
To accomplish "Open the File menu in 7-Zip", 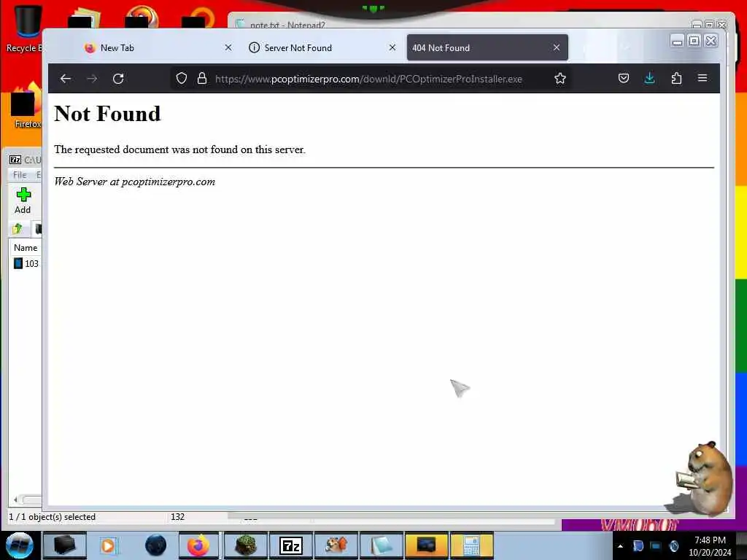I will [20, 175].
